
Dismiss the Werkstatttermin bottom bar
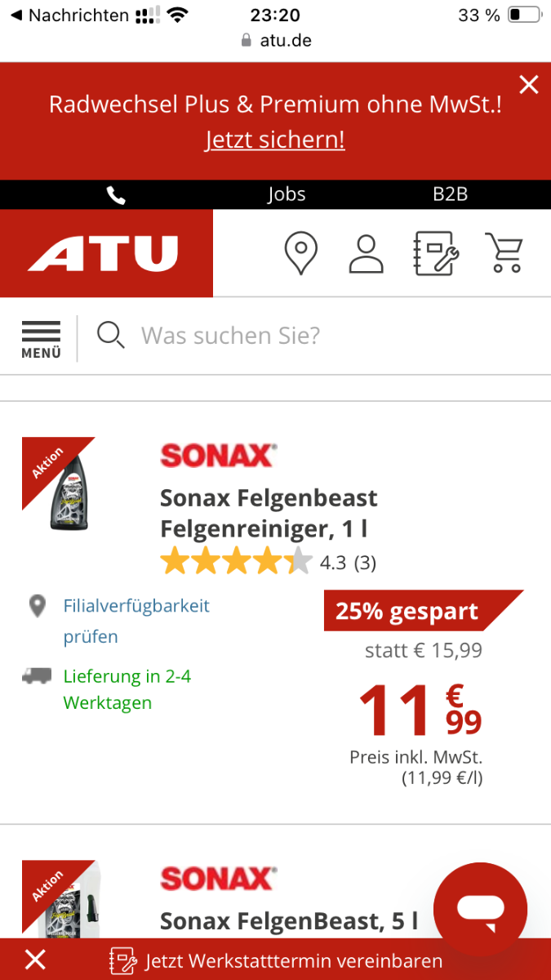coord(35,960)
